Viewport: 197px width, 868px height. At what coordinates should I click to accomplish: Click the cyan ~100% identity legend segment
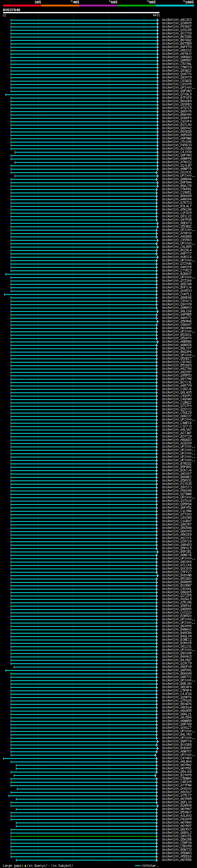[175, 6]
